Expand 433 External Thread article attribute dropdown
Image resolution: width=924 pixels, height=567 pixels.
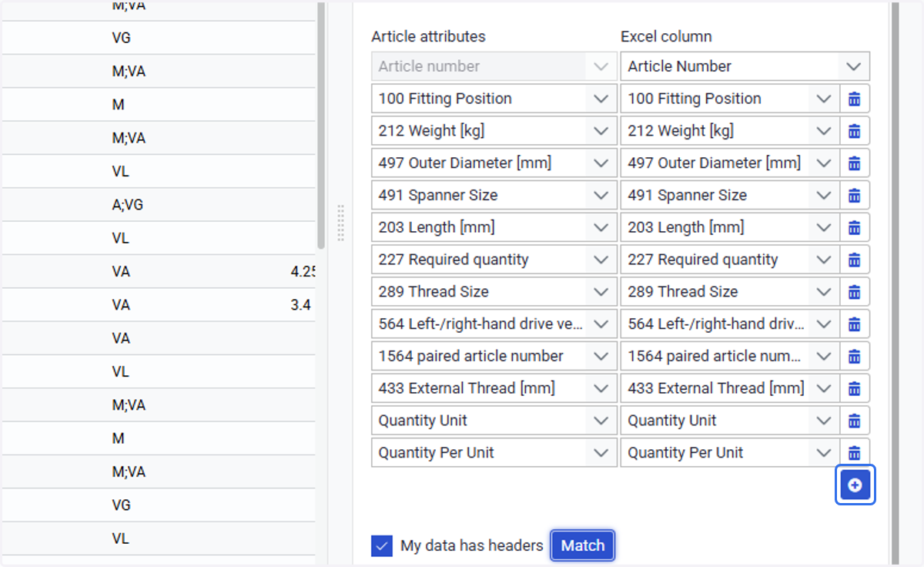601,388
